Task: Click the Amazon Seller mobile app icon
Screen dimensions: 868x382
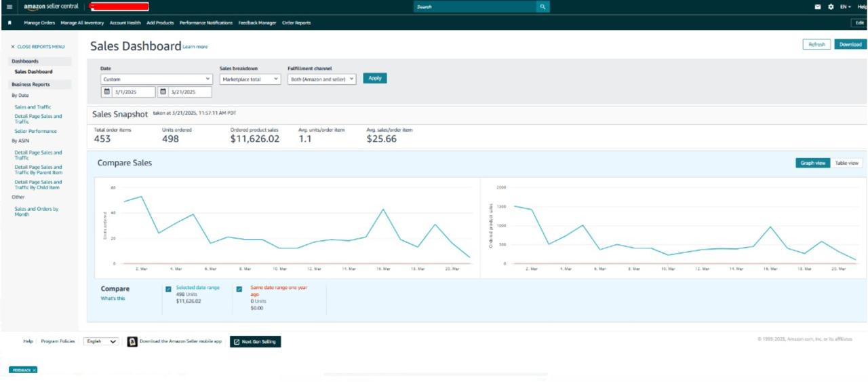Action: (132, 341)
